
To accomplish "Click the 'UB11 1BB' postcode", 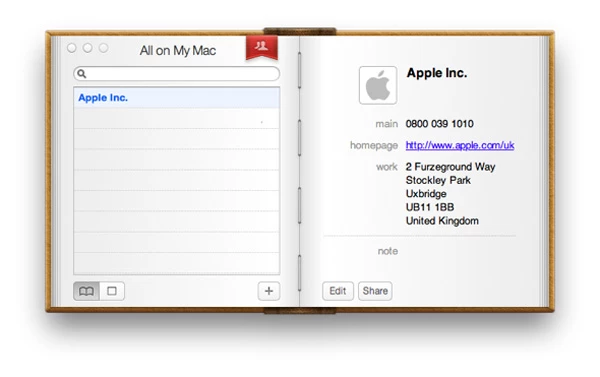I will (x=430, y=207).
